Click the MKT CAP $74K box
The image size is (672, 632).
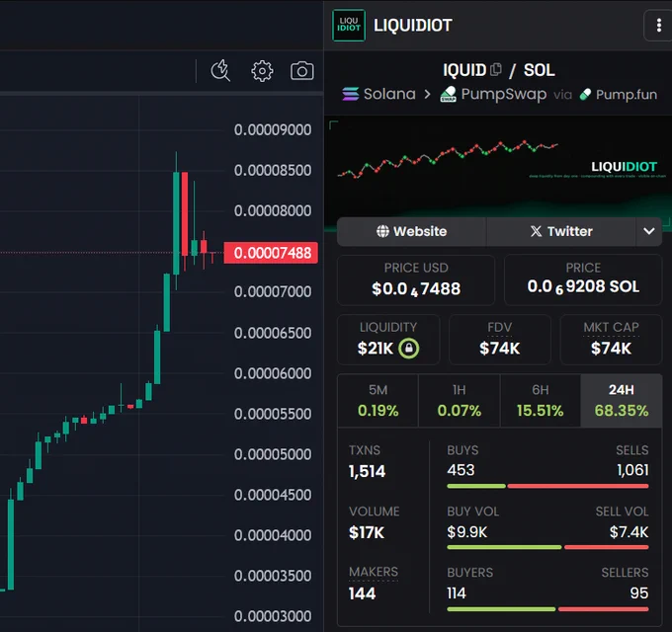click(611, 340)
